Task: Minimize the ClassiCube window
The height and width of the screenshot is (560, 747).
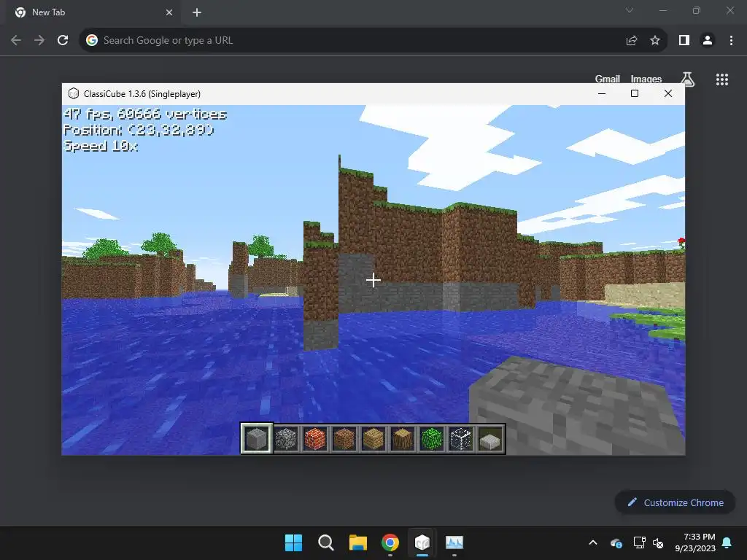Action: click(x=602, y=93)
